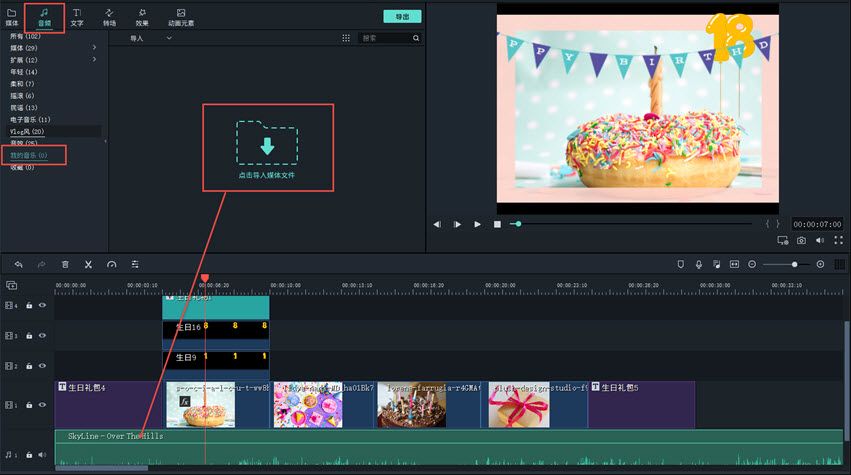
Task: Select the 民谣 (13) music category
Action: click(24, 107)
